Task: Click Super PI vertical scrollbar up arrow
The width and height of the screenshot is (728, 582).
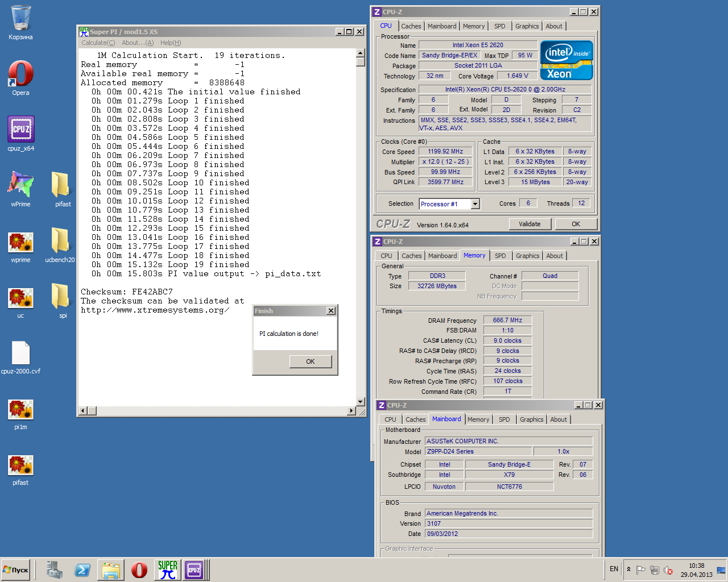Action: pyautogui.click(x=360, y=53)
